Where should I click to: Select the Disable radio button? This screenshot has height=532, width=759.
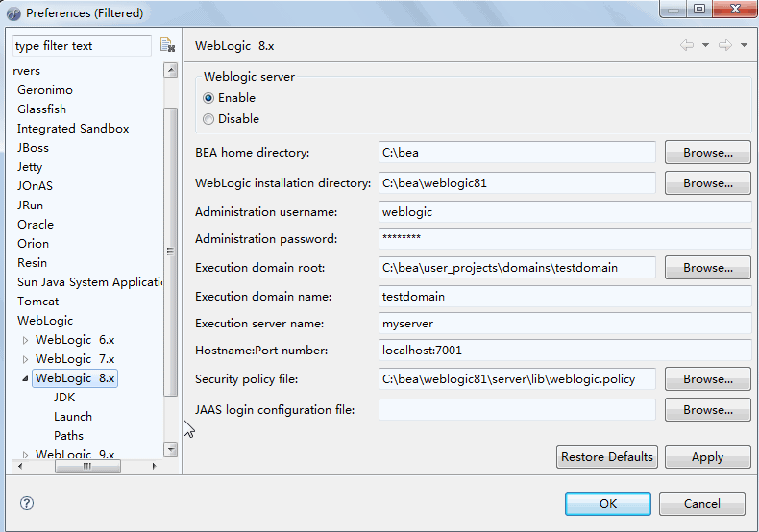point(208,119)
